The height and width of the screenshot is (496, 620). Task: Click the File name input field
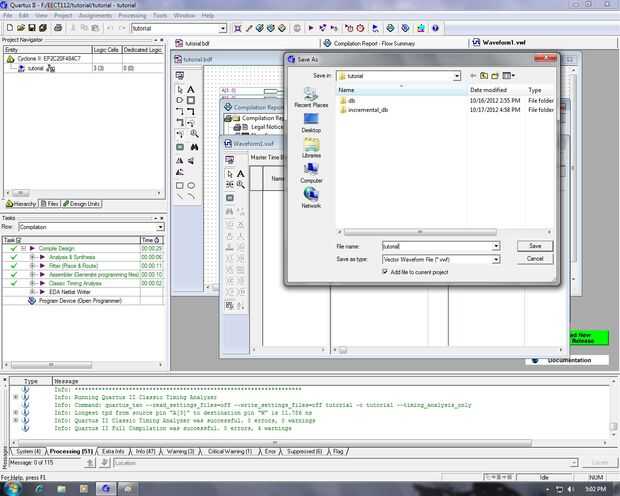(x=437, y=246)
